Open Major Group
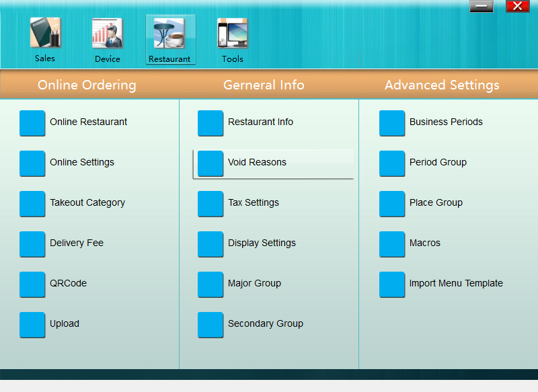The height and width of the screenshot is (392, 538). [255, 283]
